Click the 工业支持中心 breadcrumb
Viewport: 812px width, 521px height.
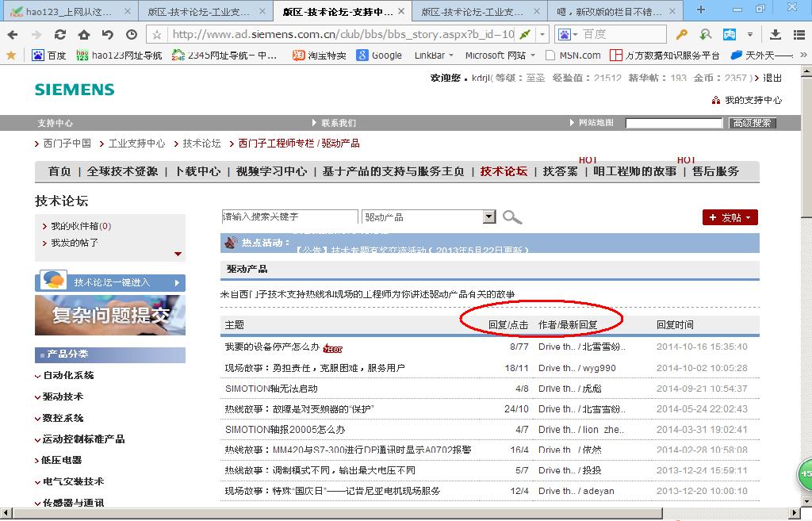coord(136,144)
